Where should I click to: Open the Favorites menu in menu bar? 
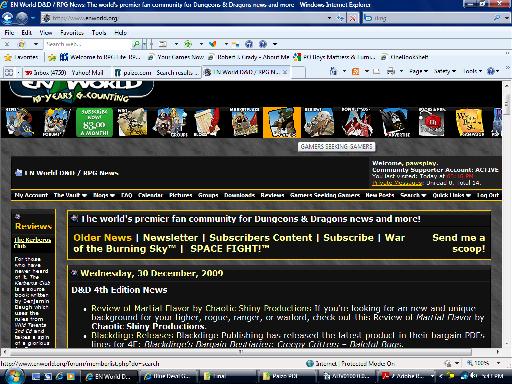click(72, 33)
